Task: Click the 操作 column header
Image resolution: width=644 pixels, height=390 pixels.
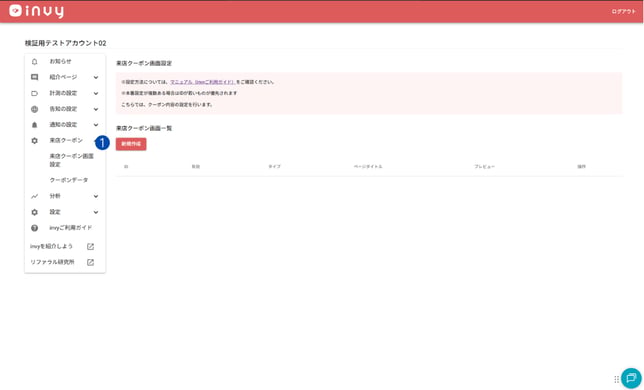Action: (x=582, y=167)
